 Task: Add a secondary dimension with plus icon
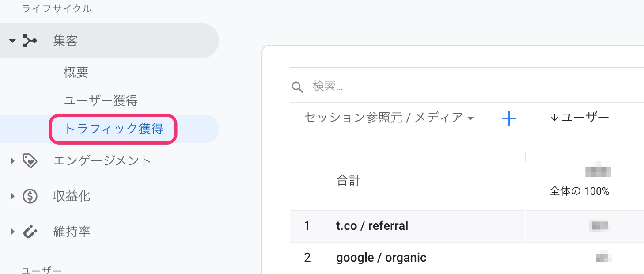pyautogui.click(x=509, y=118)
